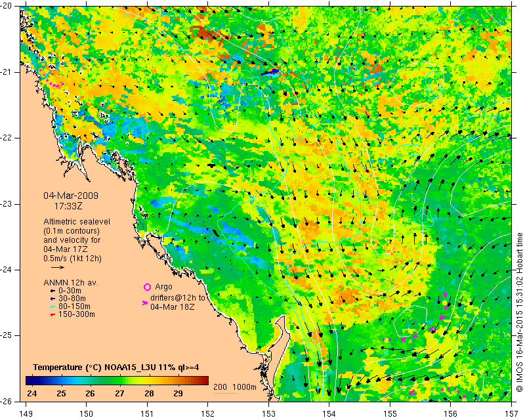The image size is (525, 420).
Task: Click the small cyan Argo circle near 155E -25
Action: 389,345
